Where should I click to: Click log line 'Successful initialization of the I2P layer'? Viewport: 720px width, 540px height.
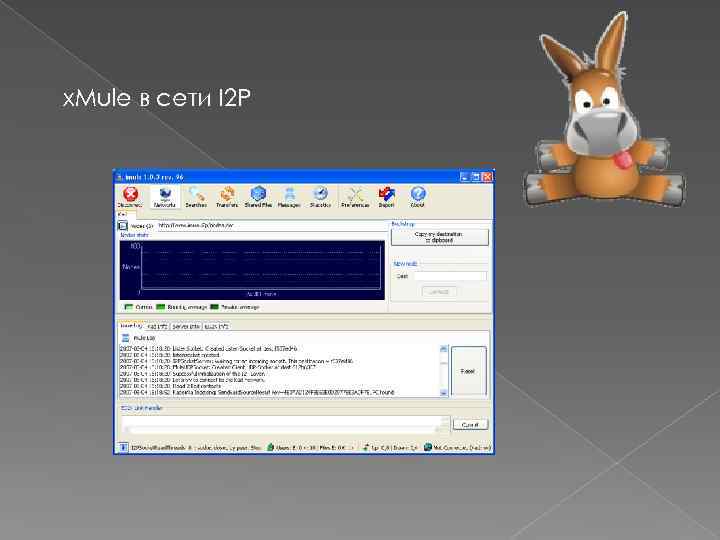[192, 374]
